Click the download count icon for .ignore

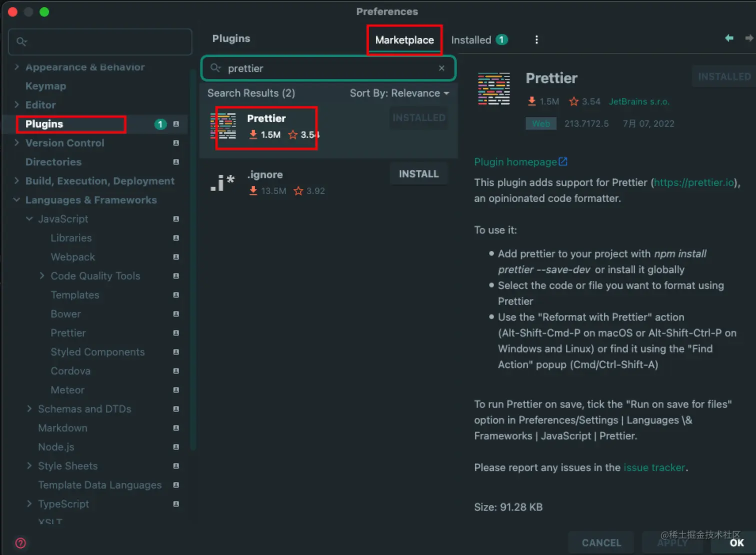(x=253, y=190)
